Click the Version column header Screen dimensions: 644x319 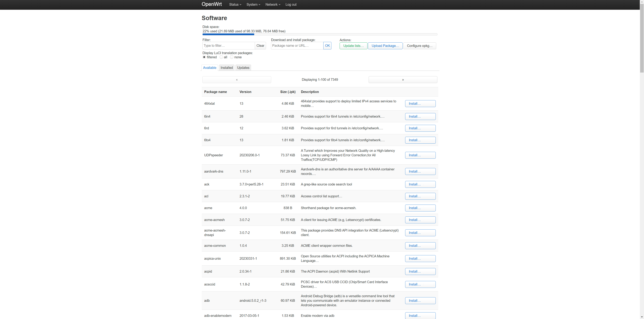(245, 92)
